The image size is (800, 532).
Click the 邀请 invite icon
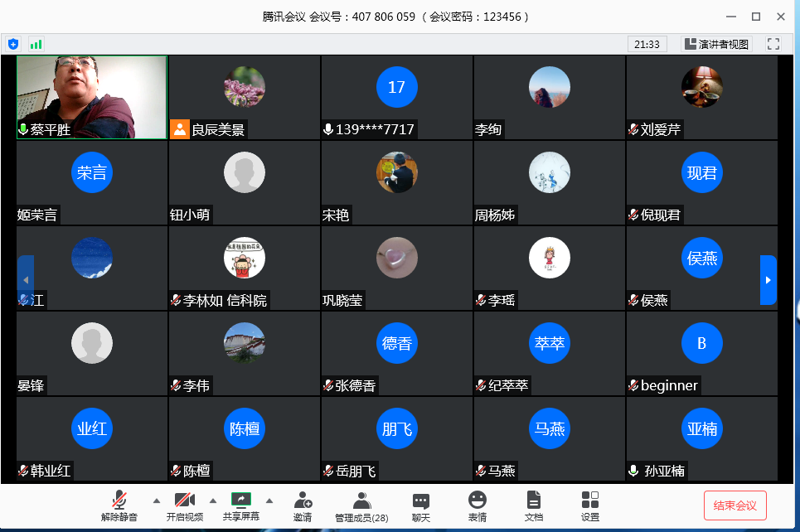tap(303, 505)
